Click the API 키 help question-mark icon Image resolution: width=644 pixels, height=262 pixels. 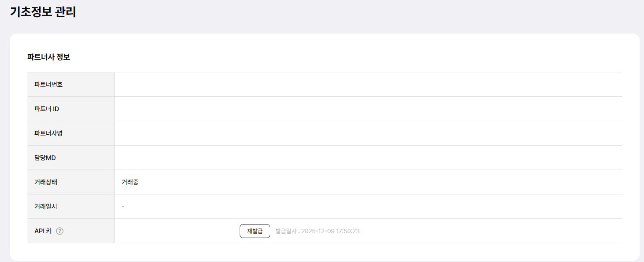tap(60, 231)
